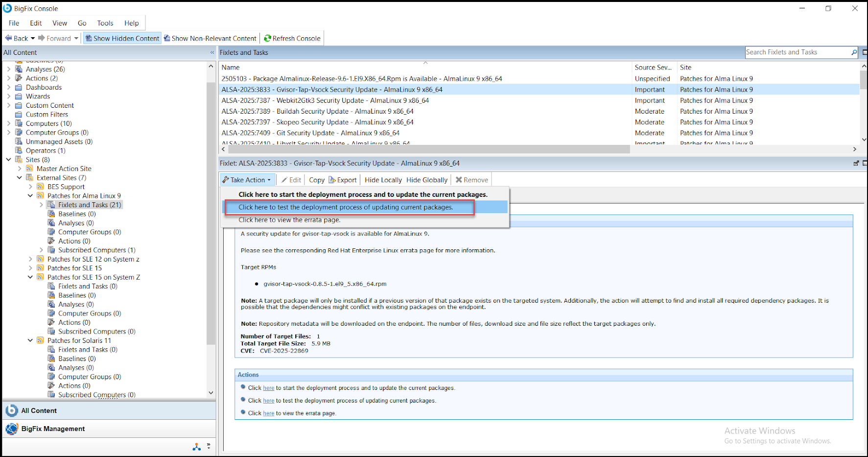Toggle Show Non-Relevant Content
The width and height of the screenshot is (868, 457).
pyautogui.click(x=210, y=38)
